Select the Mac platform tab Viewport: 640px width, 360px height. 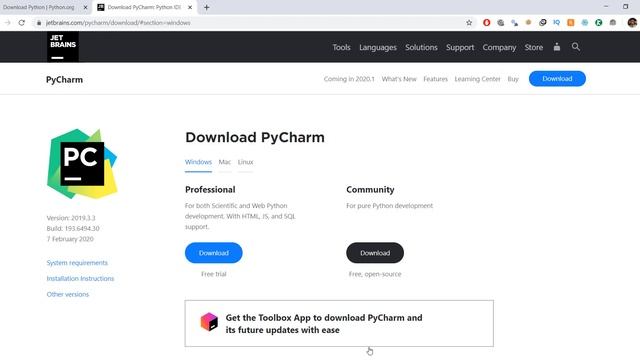(x=225, y=162)
